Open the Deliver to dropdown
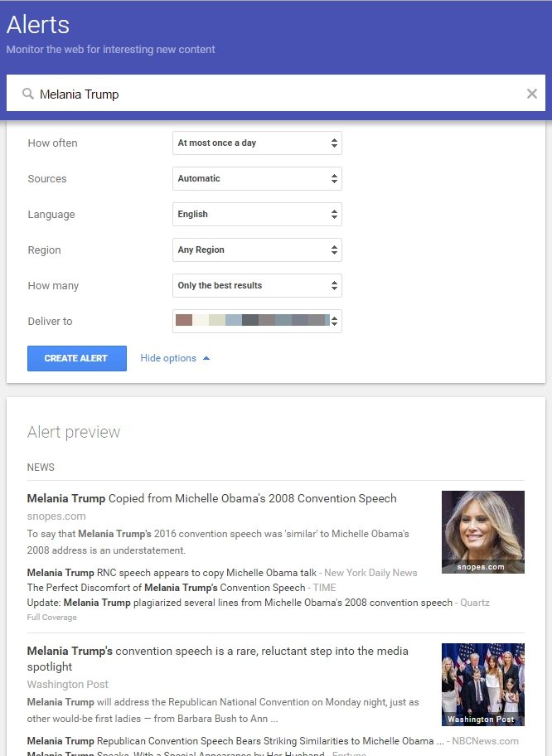Screen dimensions: 552x756 (257, 321)
